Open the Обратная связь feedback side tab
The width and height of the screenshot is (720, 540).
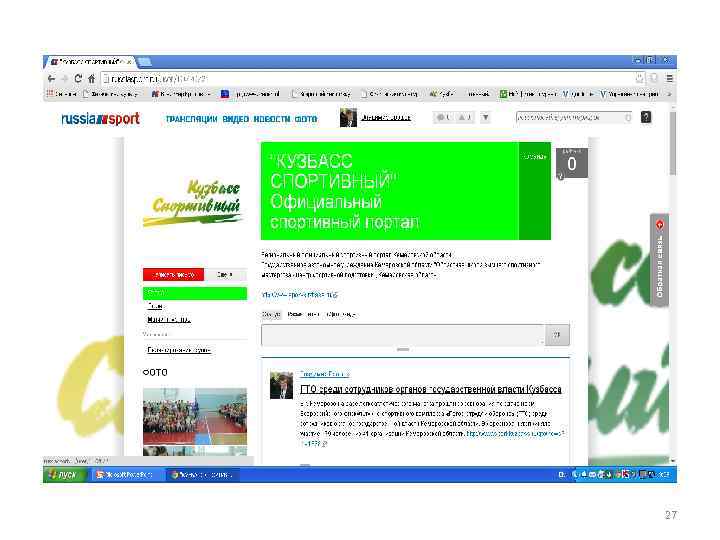659,260
